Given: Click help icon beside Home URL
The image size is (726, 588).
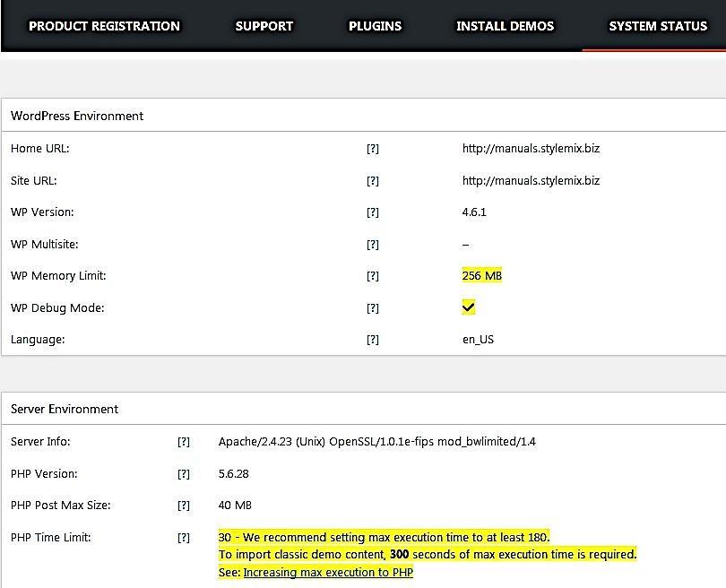Looking at the screenshot, I should pyautogui.click(x=373, y=149).
